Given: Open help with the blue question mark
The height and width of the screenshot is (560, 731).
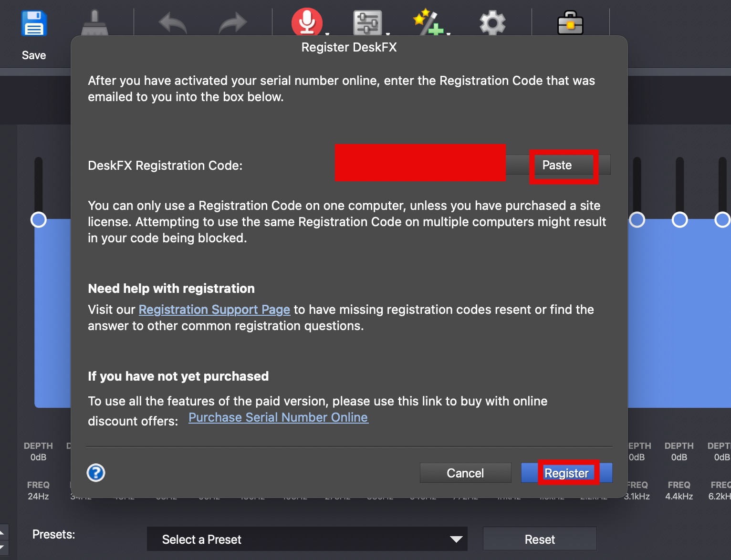Looking at the screenshot, I should pos(96,473).
